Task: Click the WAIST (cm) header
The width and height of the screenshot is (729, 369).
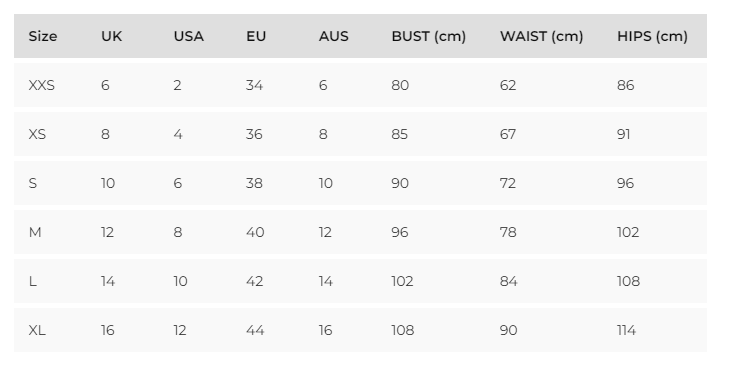Action: (542, 36)
